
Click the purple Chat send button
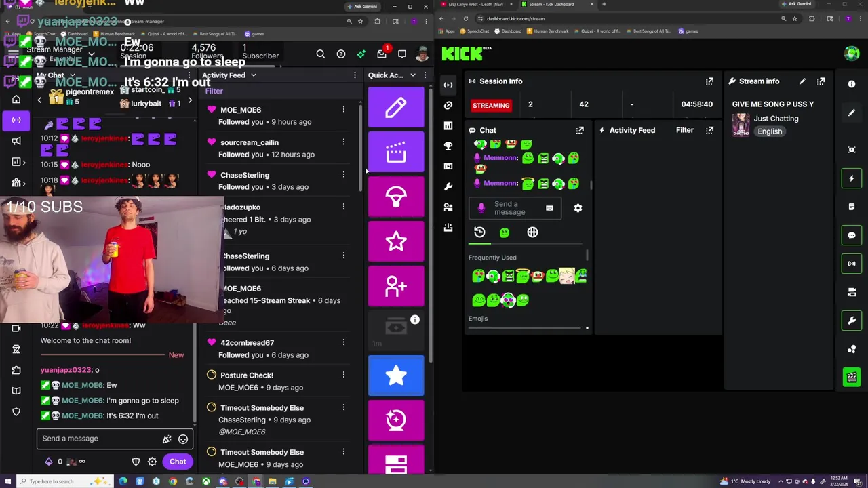click(x=178, y=462)
